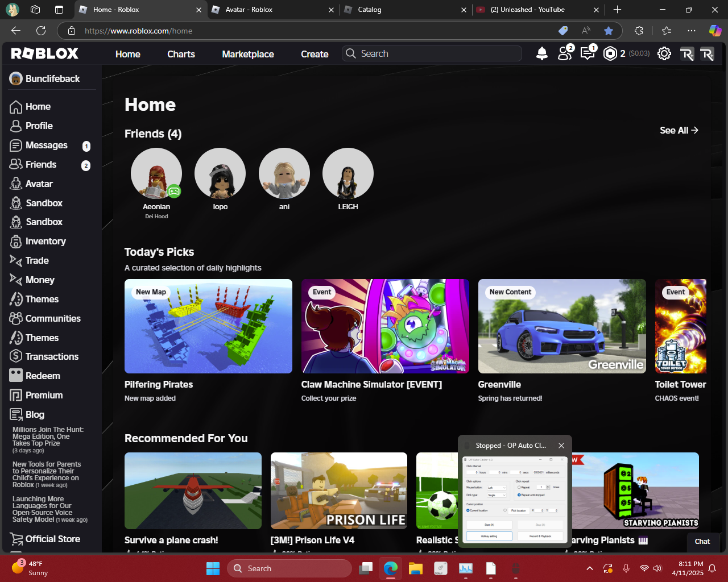The height and width of the screenshot is (582, 728).
Task: Open the messages icon in the top bar
Action: tap(588, 53)
